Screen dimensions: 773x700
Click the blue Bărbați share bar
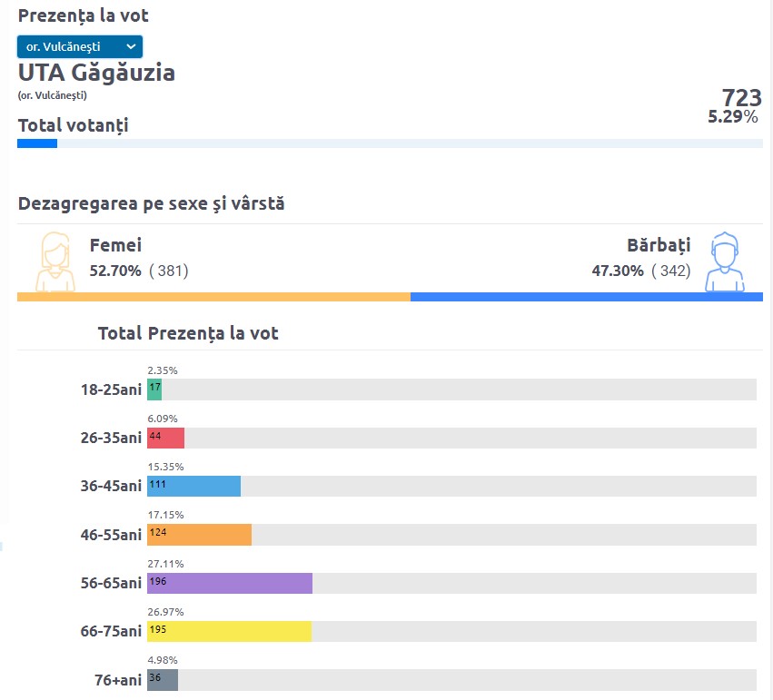(x=587, y=297)
